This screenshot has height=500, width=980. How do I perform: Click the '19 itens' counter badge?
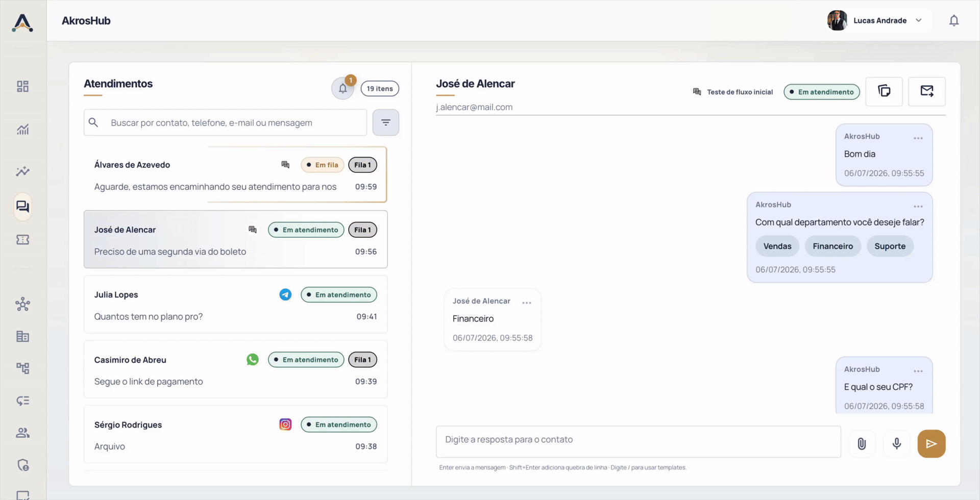380,88
